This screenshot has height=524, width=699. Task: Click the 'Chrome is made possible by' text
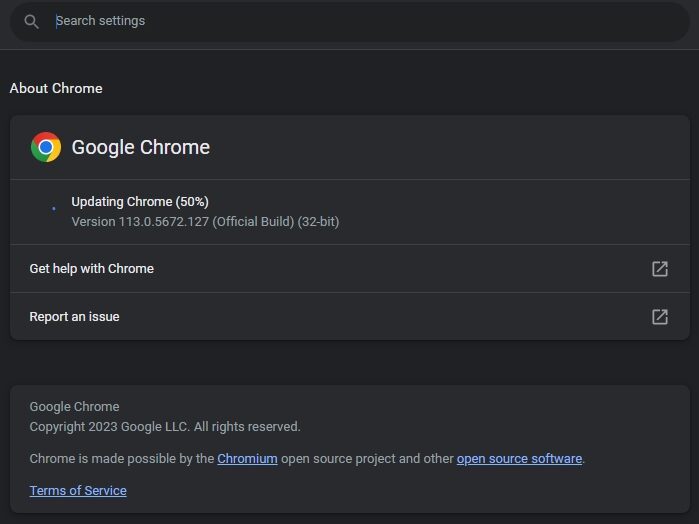121,459
